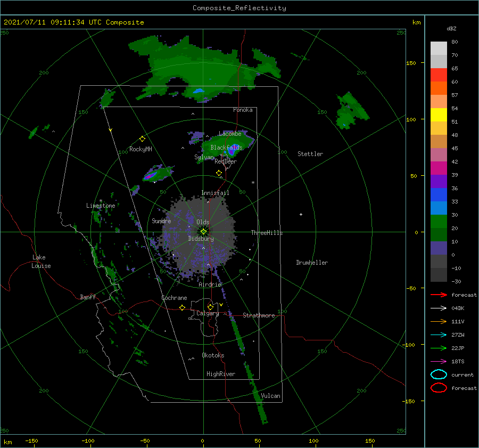Click the yellow diamond marker below Cochrane
Viewport: 479px width, 448px height.
182,307
